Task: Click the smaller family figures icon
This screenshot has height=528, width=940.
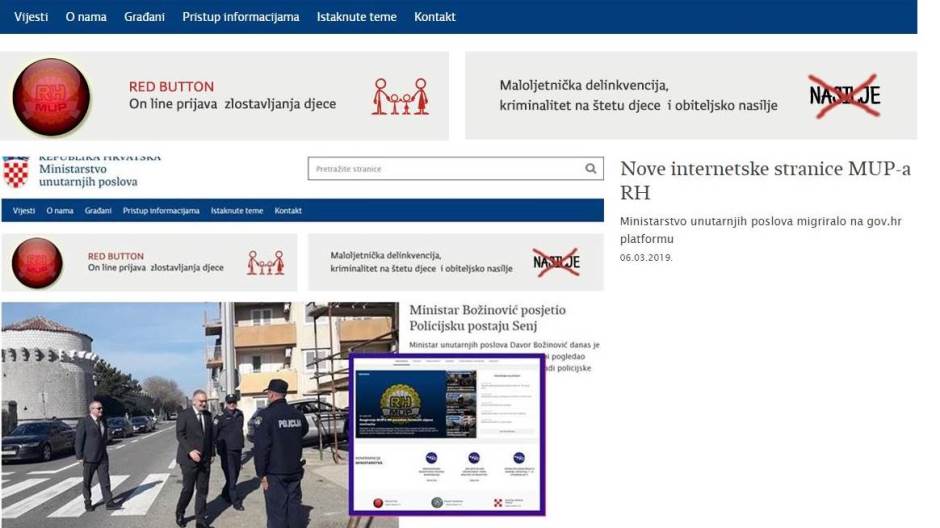Action: (x=265, y=262)
